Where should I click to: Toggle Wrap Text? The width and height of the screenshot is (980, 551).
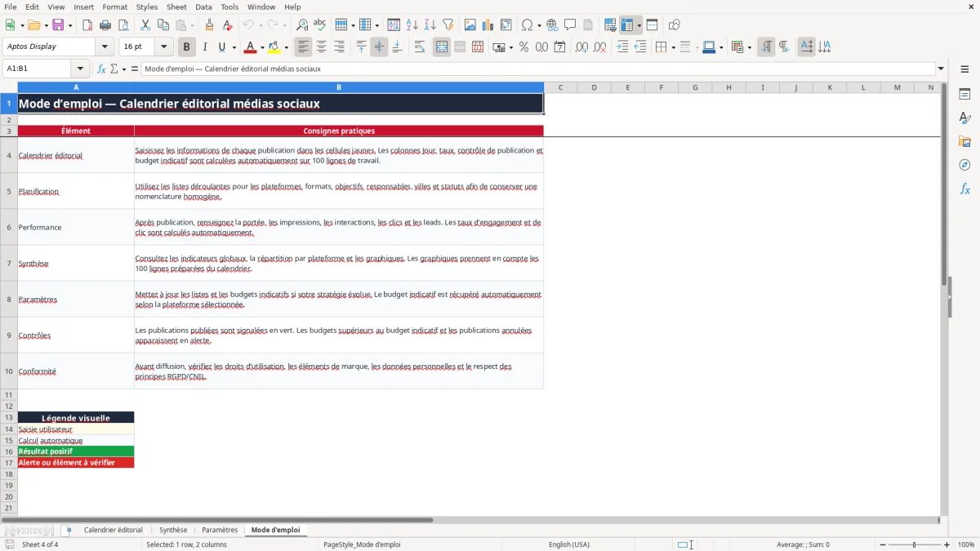point(420,47)
